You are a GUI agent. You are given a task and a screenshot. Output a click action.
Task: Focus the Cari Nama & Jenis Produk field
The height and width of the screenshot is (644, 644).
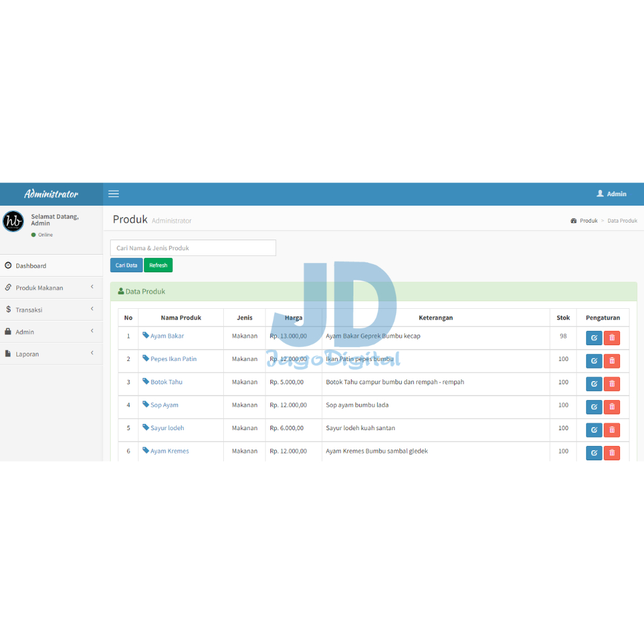pyautogui.click(x=193, y=248)
